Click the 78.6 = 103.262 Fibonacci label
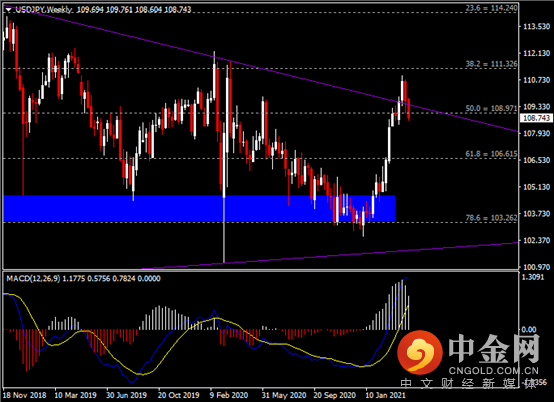 click(x=491, y=218)
